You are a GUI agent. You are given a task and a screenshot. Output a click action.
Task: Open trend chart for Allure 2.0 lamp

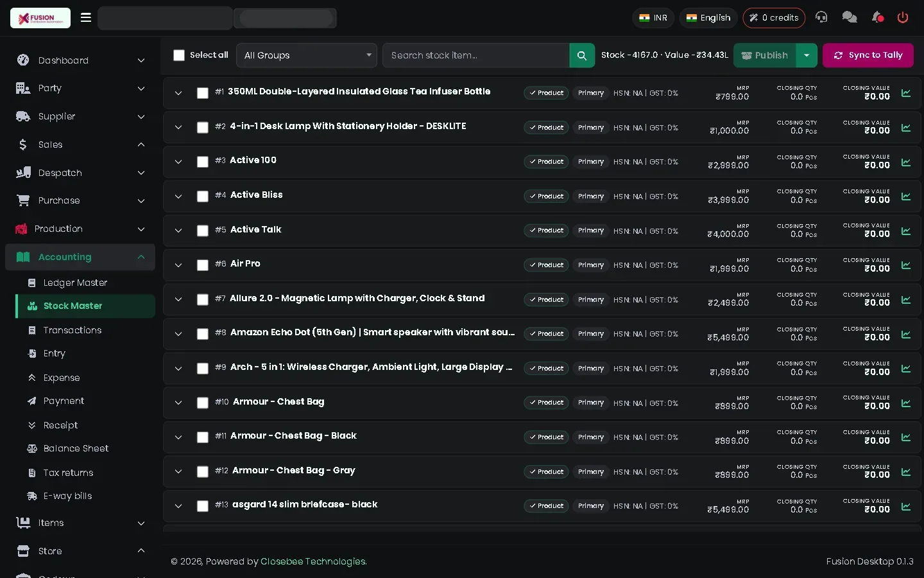coord(906,300)
